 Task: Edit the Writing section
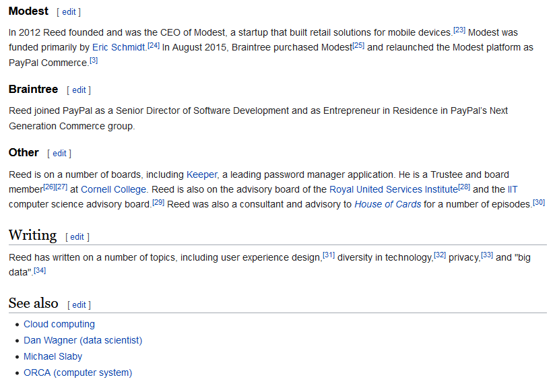click(x=77, y=237)
